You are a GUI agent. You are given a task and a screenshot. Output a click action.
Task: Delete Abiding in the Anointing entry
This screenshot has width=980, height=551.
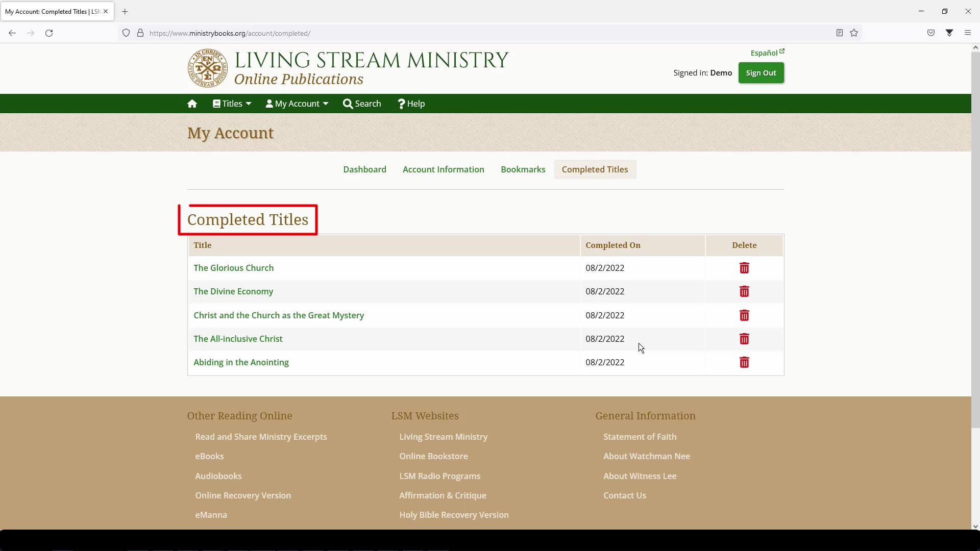744,362
